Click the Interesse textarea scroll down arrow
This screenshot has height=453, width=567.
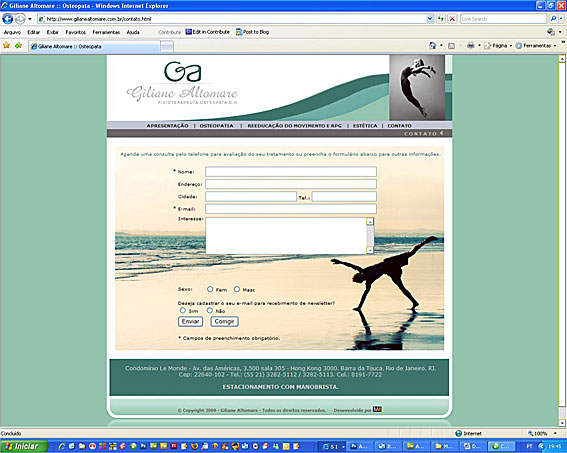click(x=370, y=250)
